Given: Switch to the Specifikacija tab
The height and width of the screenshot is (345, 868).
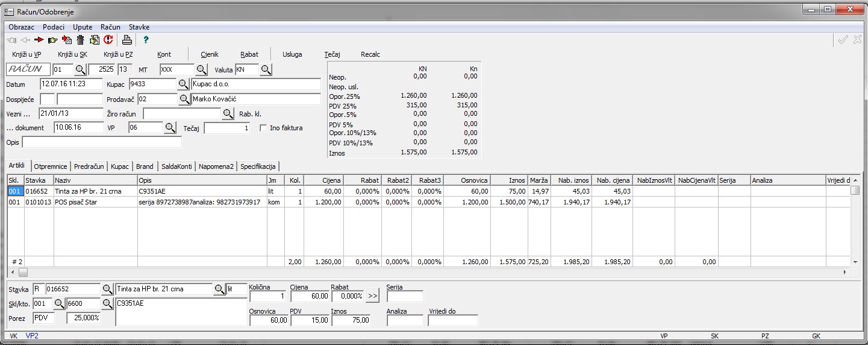Looking at the screenshot, I should pos(258,166).
